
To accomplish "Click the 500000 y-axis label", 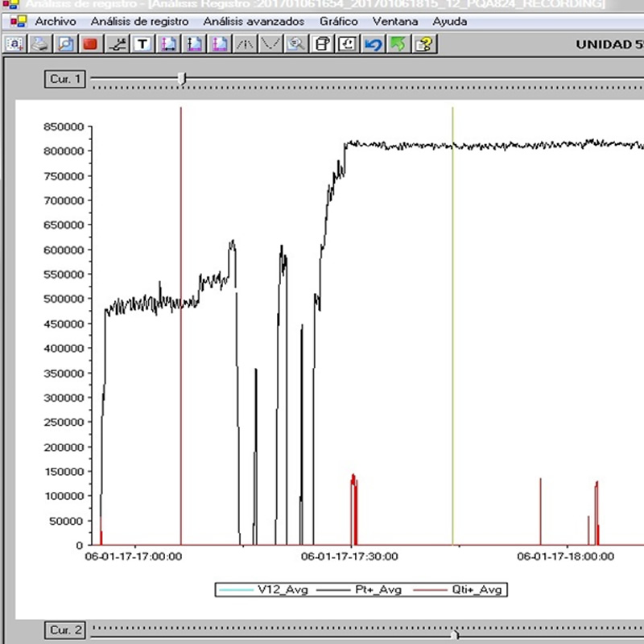I will (64, 299).
